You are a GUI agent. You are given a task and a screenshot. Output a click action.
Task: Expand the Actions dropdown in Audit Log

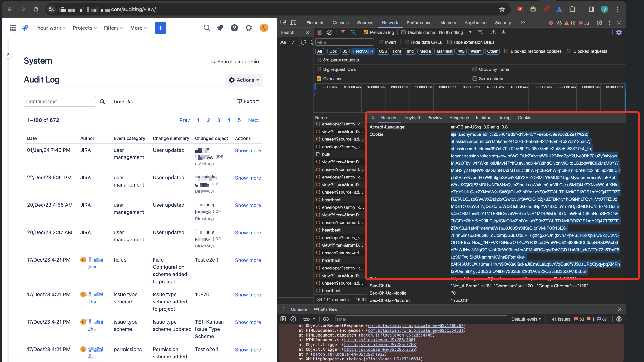[244, 80]
